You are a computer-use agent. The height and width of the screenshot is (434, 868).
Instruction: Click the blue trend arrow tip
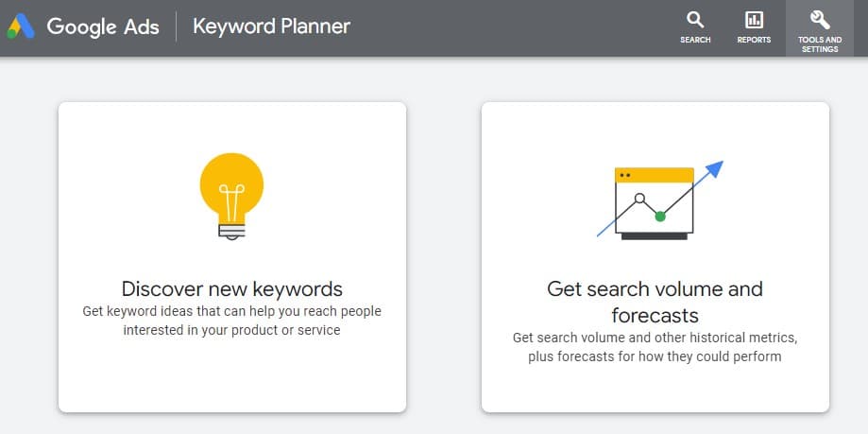click(x=717, y=167)
